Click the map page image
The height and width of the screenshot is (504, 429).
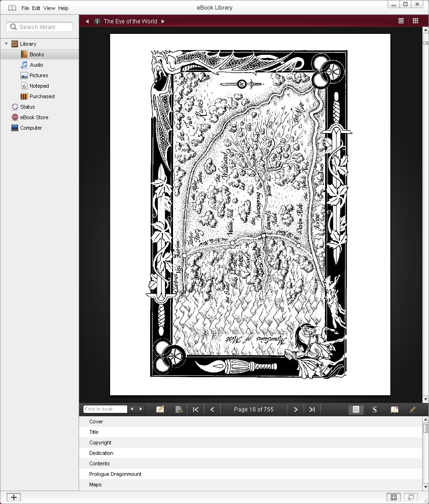pos(250,215)
